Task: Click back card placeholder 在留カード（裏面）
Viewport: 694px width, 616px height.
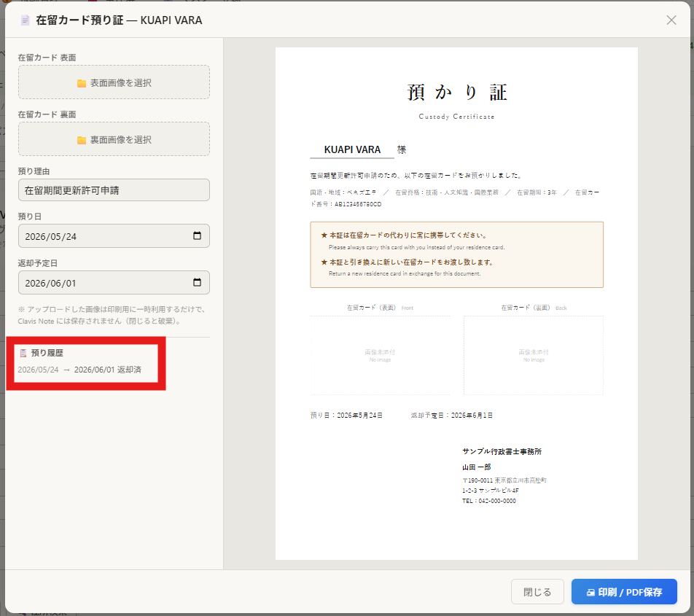Action: [534, 355]
